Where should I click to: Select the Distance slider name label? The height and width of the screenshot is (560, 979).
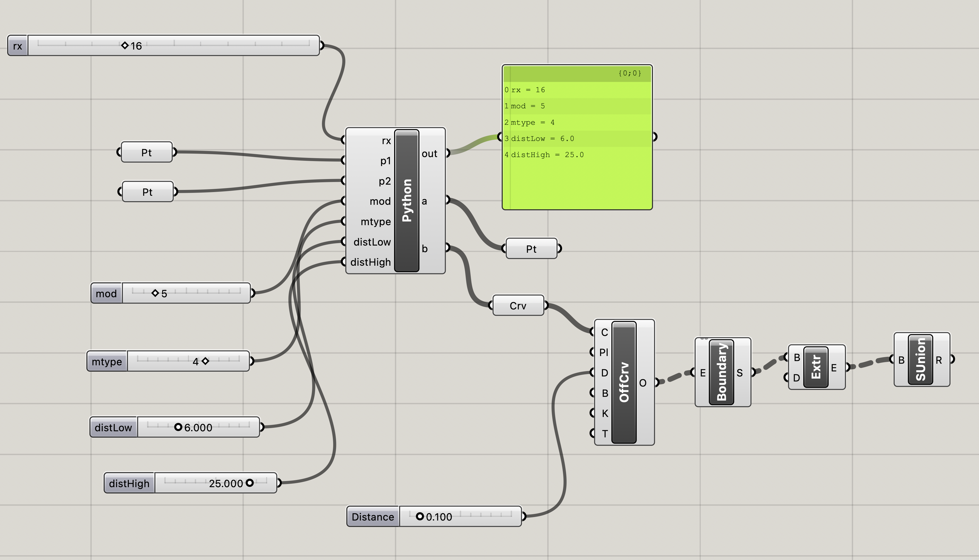(373, 517)
